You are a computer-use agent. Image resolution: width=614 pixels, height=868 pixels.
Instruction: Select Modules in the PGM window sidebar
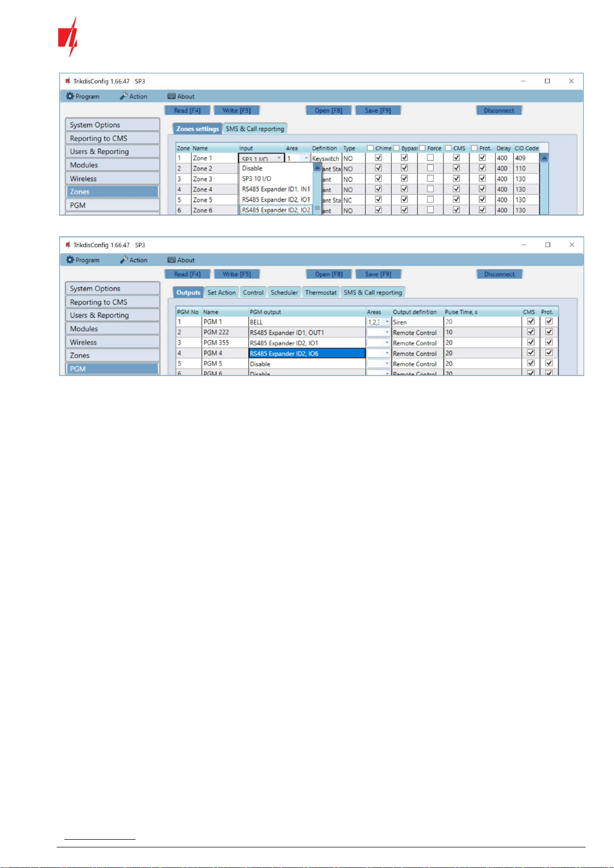point(112,329)
